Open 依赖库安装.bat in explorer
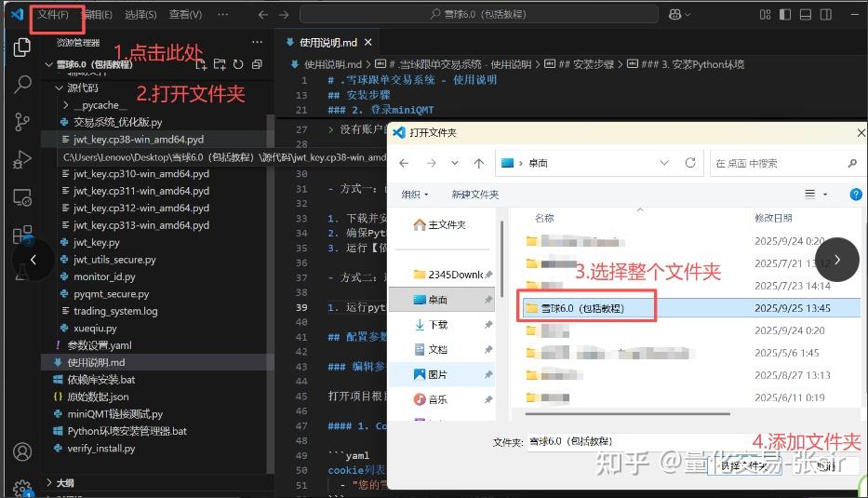This screenshot has width=868, height=498. (x=101, y=380)
